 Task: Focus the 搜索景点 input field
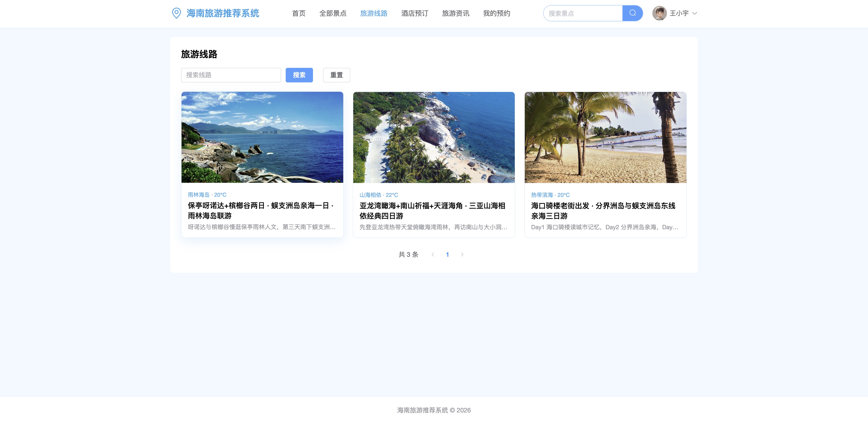[583, 13]
